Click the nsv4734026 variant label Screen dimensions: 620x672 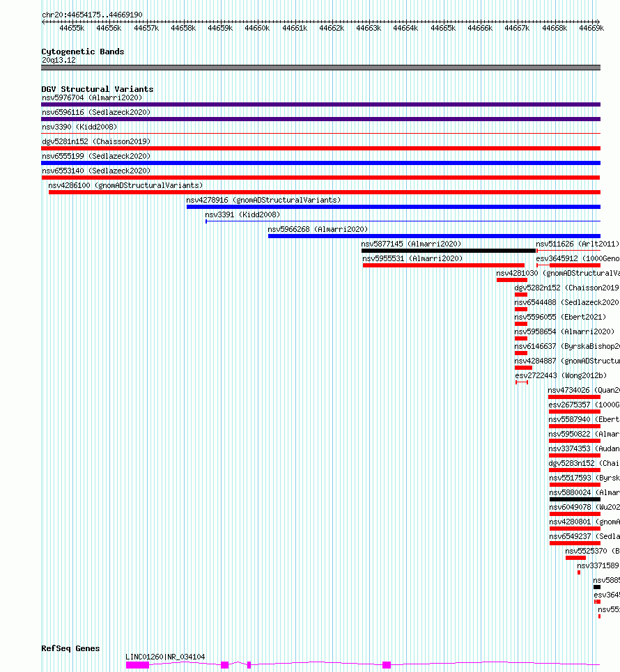(584, 391)
